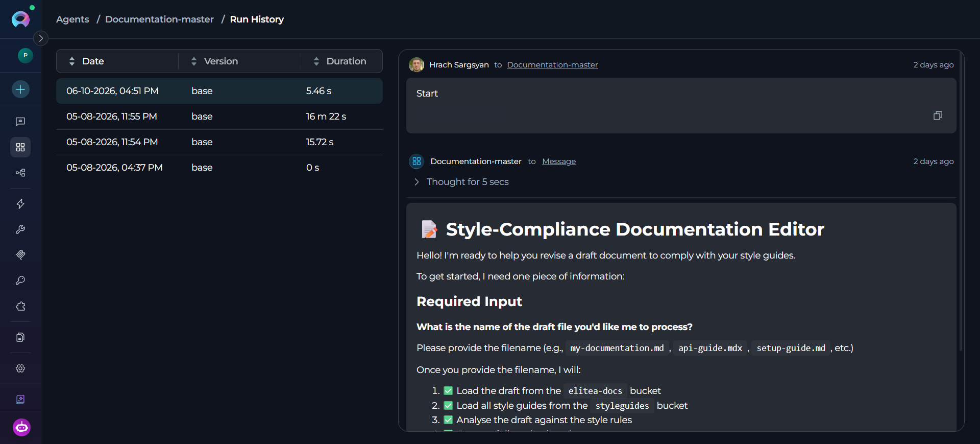The height and width of the screenshot is (444, 980).
Task: Open the Documentation-master recipient link
Action: 552,65
